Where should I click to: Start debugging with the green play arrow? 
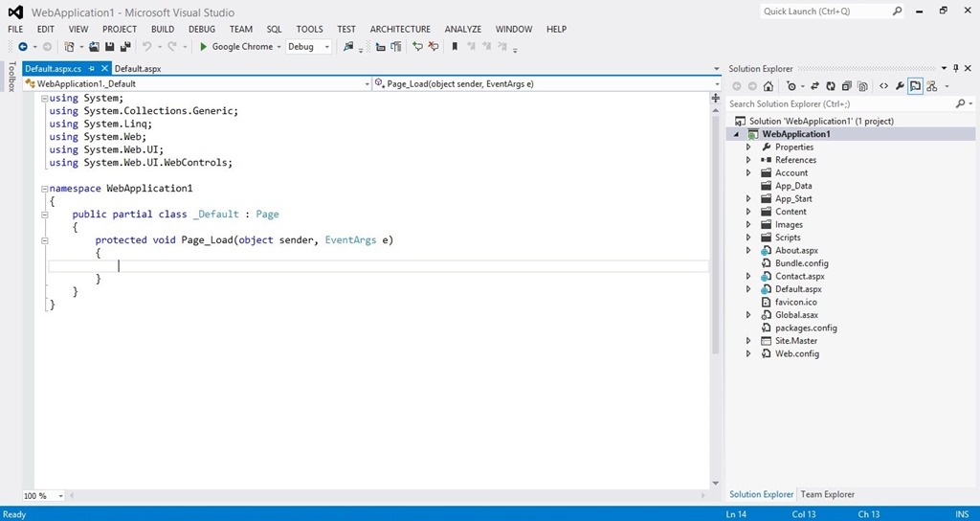click(203, 47)
